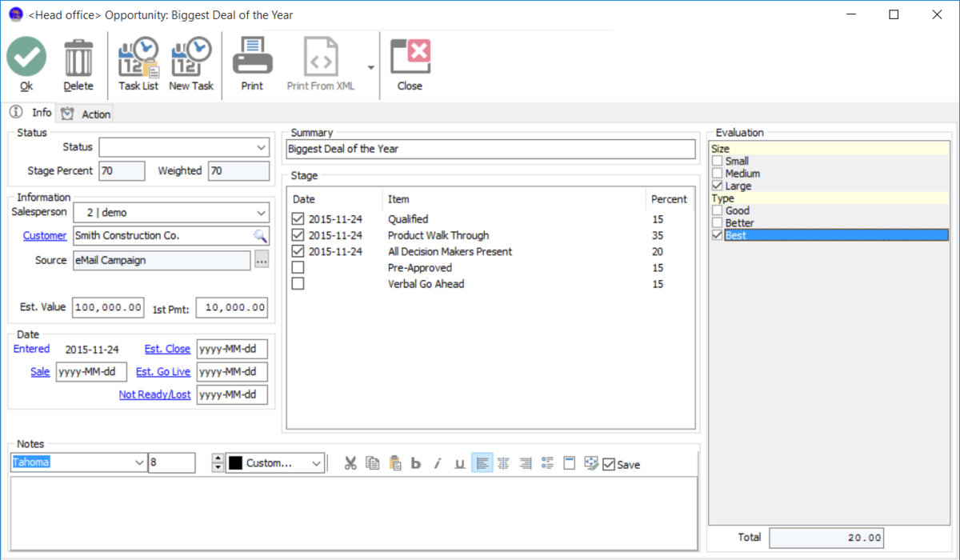Uncheck the Large size checkbox in Evaluation
Image resolution: width=960 pixels, height=560 pixels.
coord(717,185)
